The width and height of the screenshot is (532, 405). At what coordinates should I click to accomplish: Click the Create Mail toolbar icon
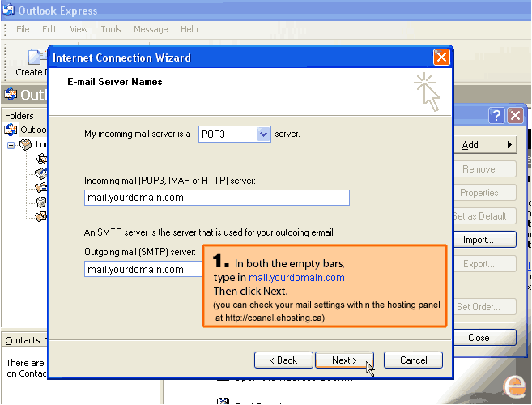point(36,57)
